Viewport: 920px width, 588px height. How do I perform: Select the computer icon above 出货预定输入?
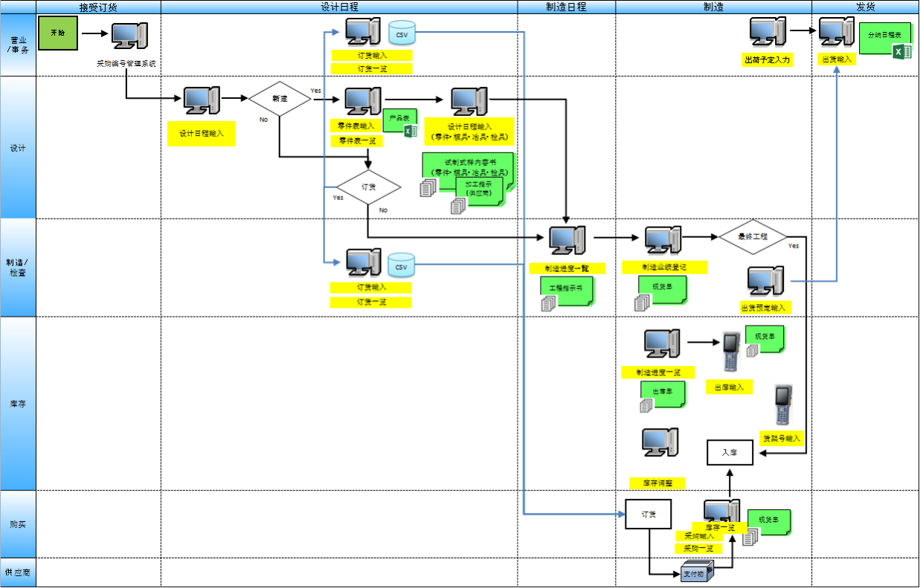[765, 281]
